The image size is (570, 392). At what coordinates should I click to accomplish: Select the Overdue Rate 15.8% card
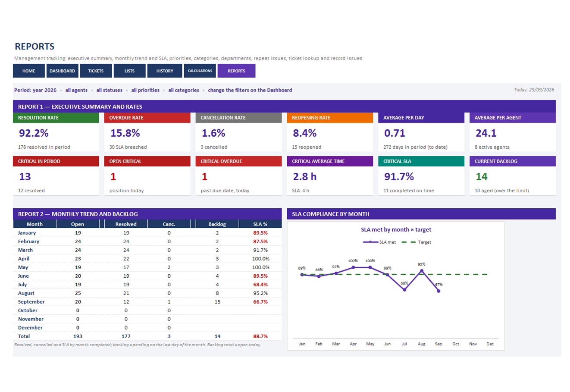click(x=147, y=132)
